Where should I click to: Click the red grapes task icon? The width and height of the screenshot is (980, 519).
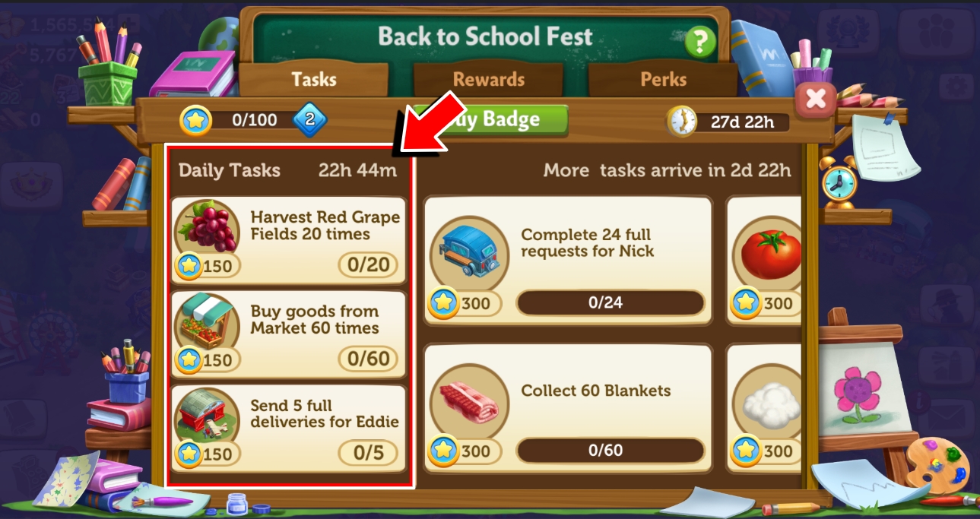tap(207, 227)
